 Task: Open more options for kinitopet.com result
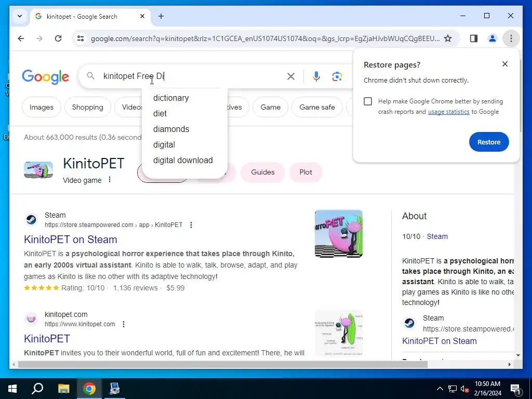coord(124,324)
